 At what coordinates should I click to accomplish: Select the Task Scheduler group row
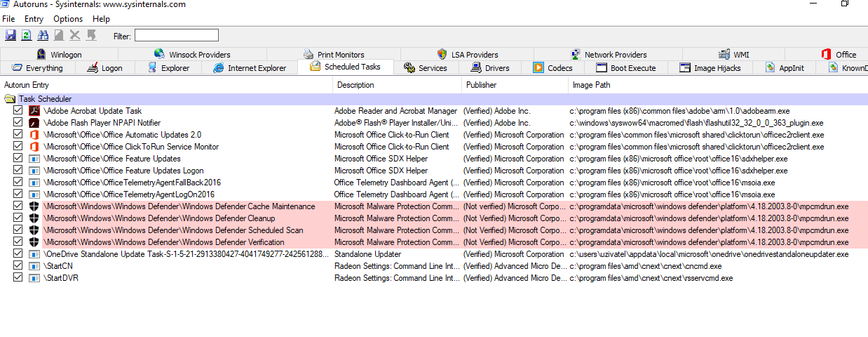(x=434, y=99)
